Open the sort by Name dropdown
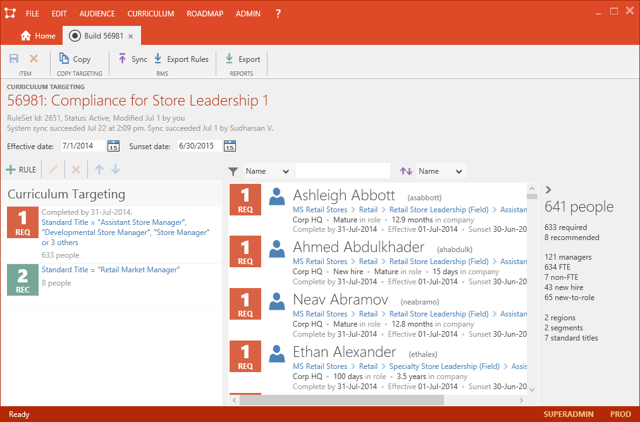Screen dimensions: 640x422 pyautogui.click(x=440, y=171)
